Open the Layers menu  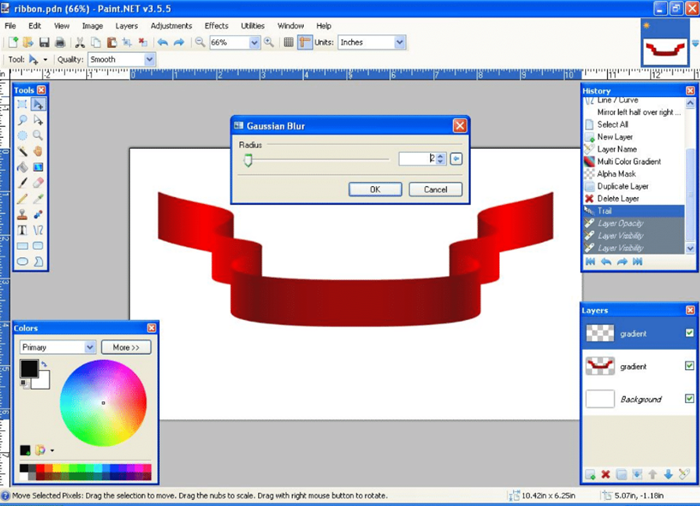click(126, 26)
